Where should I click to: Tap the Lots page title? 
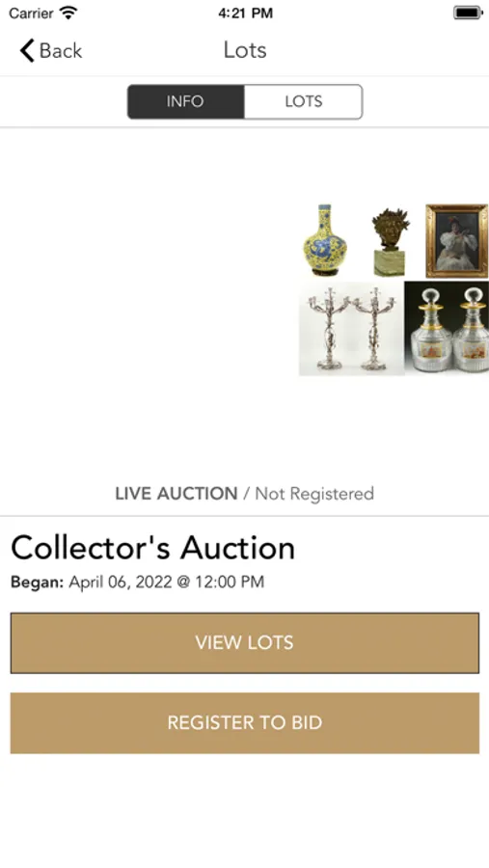click(x=245, y=50)
